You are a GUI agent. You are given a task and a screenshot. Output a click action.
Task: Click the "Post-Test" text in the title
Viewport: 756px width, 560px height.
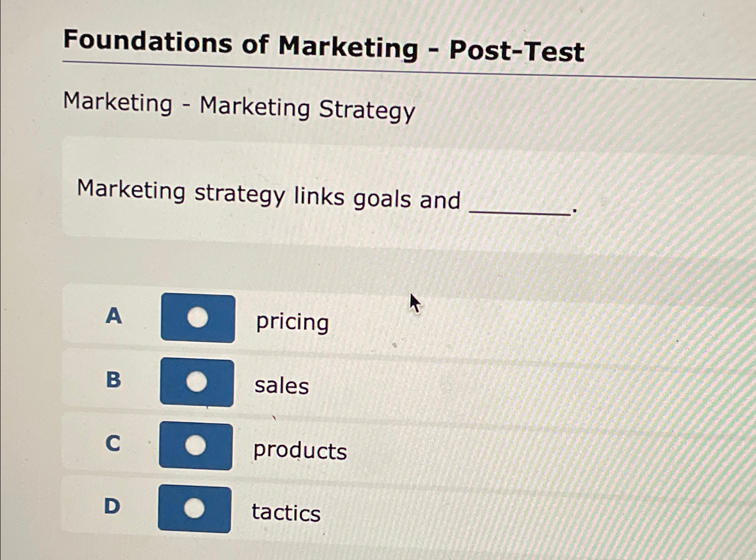pyautogui.click(x=517, y=50)
